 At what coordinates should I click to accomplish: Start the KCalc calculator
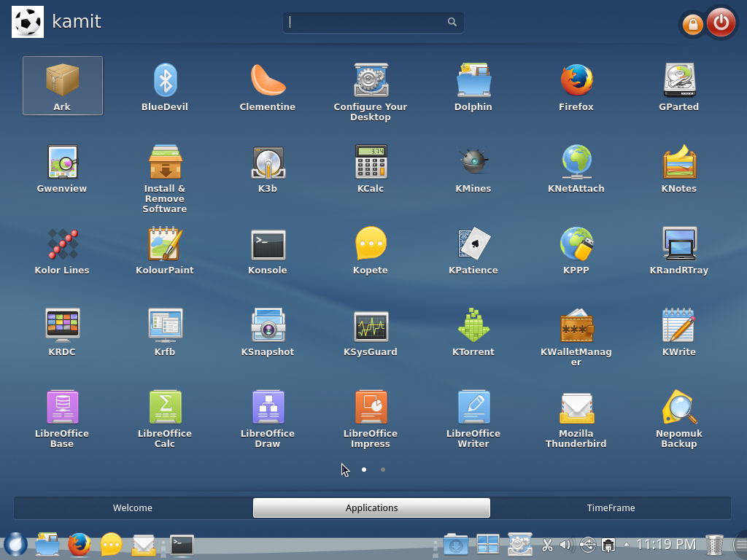click(x=370, y=163)
